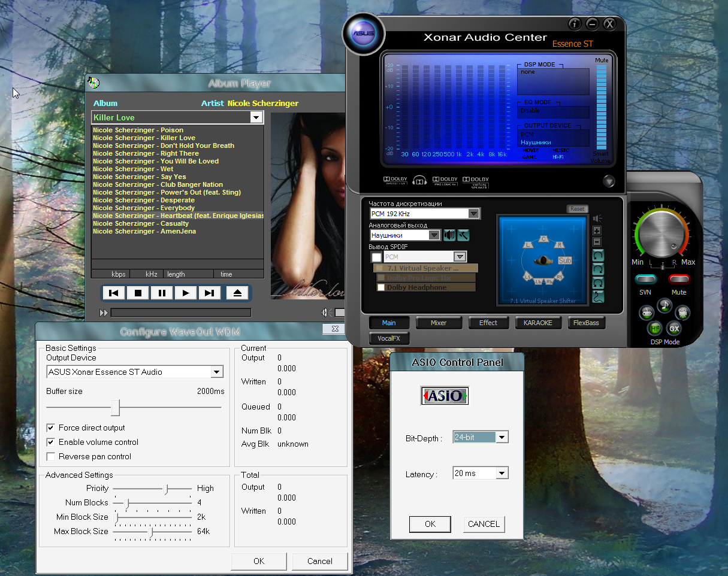Uncheck Enable volume control
This screenshot has width=728, height=576.
pos(51,442)
